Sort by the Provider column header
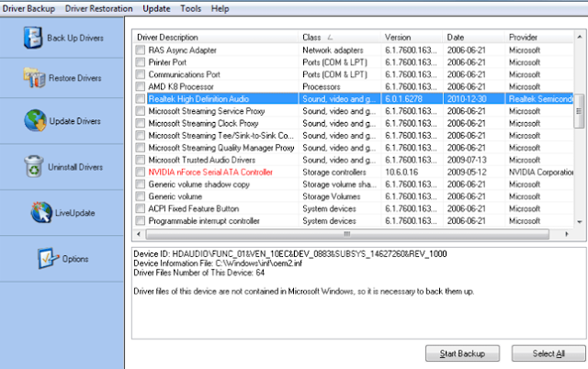This screenshot has height=369, width=588. pos(539,37)
